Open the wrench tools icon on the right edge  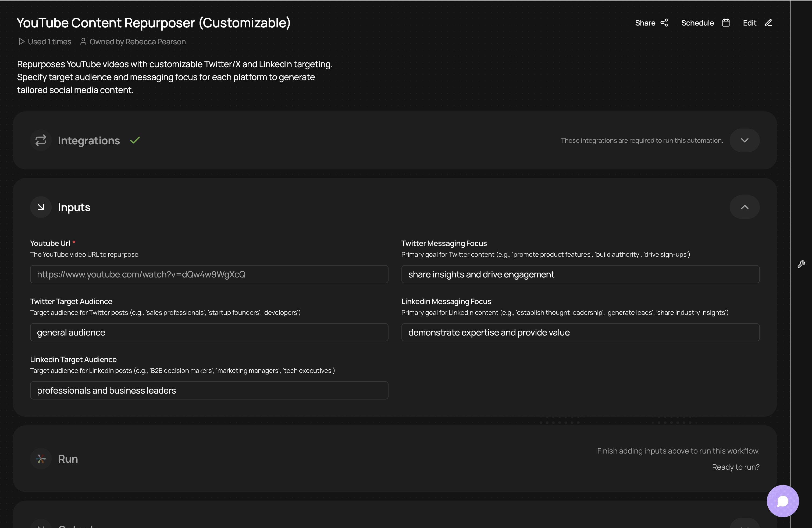pyautogui.click(x=802, y=264)
